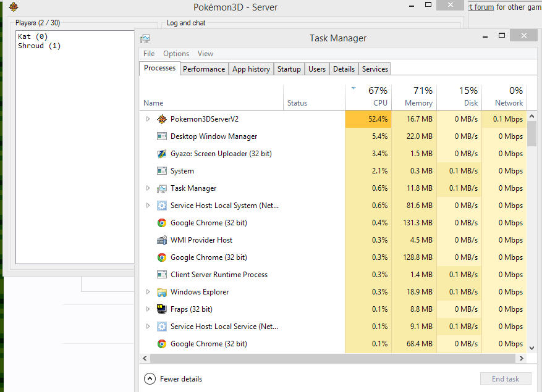The image size is (542, 392).
Task: Open the forum link in the background browser
Action: [x=481, y=7]
